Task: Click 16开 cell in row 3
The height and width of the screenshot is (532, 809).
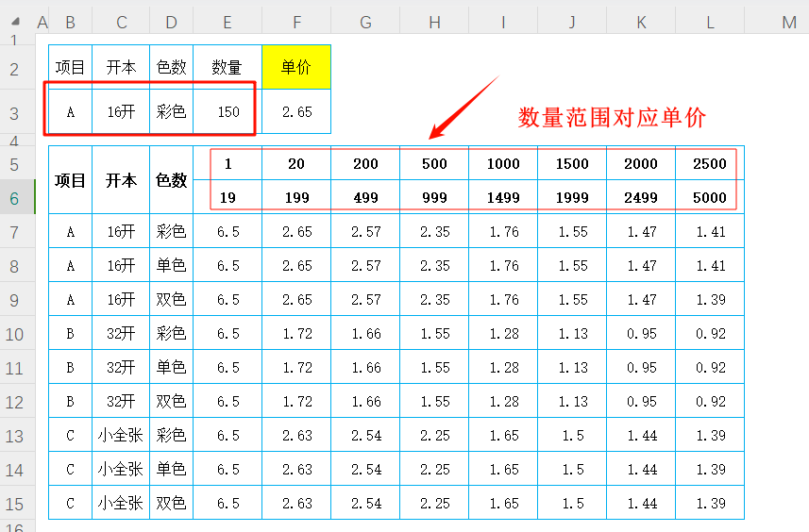Action: click(x=121, y=112)
